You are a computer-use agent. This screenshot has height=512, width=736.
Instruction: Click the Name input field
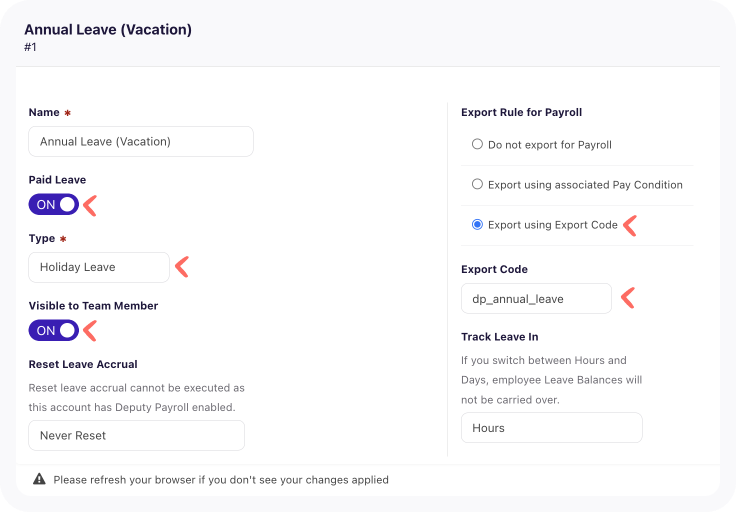(141, 141)
